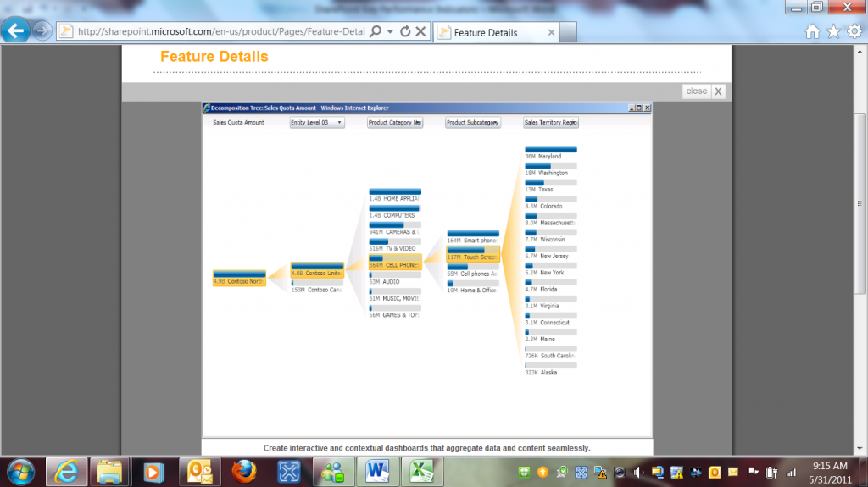Refresh the page

[x=405, y=31]
